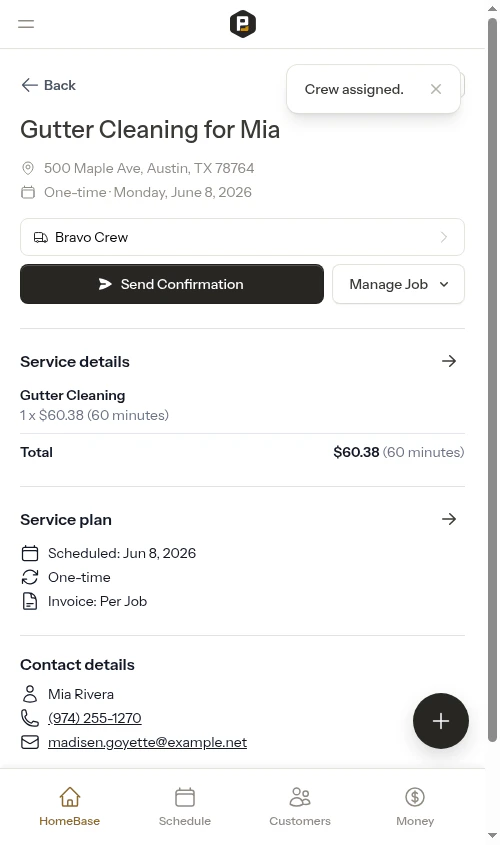Open the Bravo Crew assignment row
The width and height of the screenshot is (500, 845).
point(242,237)
